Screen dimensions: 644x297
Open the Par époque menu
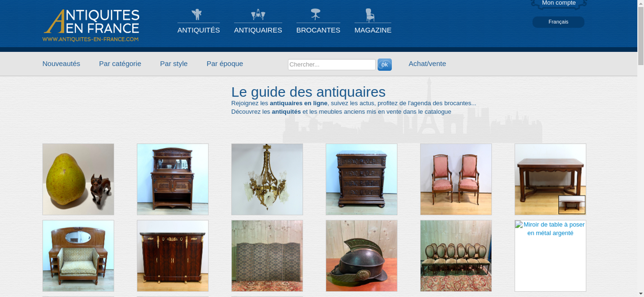[225, 64]
